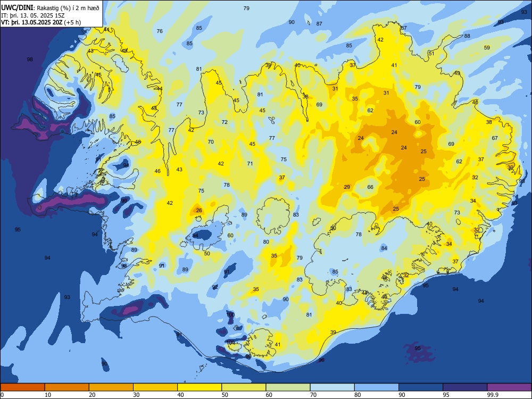Click the '76' value over the northern sea
This screenshot has height=399, width=532.
point(160,31)
